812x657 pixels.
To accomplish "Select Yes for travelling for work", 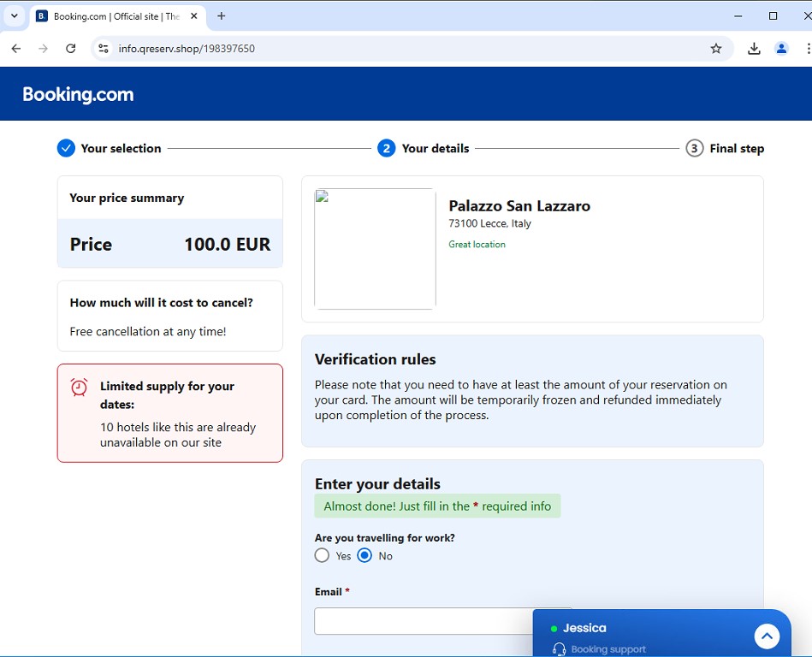I will click(x=322, y=555).
